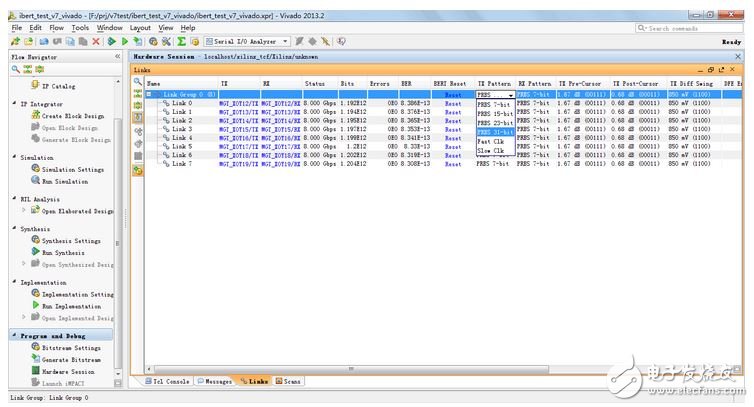Open the Tools menu
The width and height of the screenshot is (754, 407).
81,28
